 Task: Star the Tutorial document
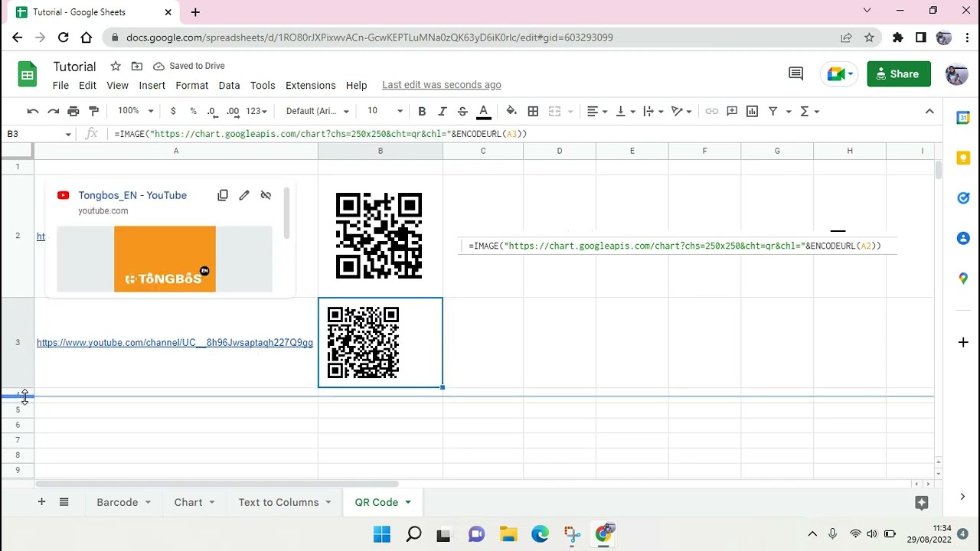pos(115,66)
